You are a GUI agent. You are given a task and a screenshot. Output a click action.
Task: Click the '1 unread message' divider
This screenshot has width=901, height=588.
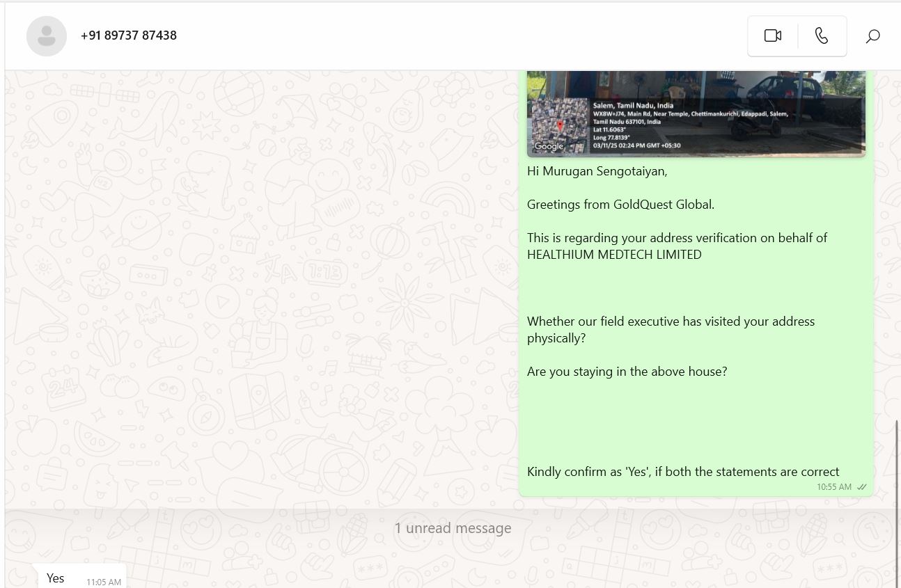click(453, 528)
